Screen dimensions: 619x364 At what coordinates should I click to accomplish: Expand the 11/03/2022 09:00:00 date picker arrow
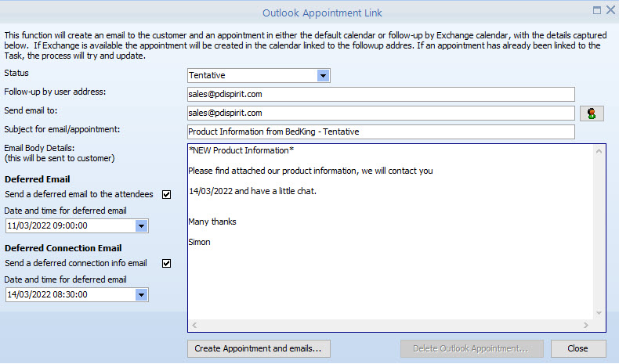(141, 226)
